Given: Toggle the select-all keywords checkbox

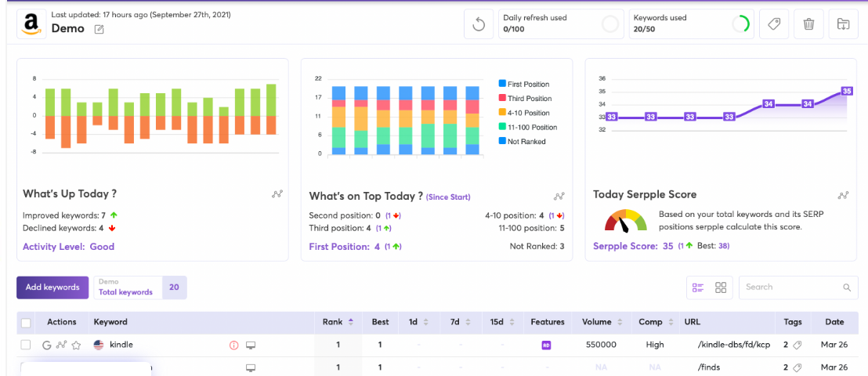Looking at the screenshot, I should [x=26, y=322].
